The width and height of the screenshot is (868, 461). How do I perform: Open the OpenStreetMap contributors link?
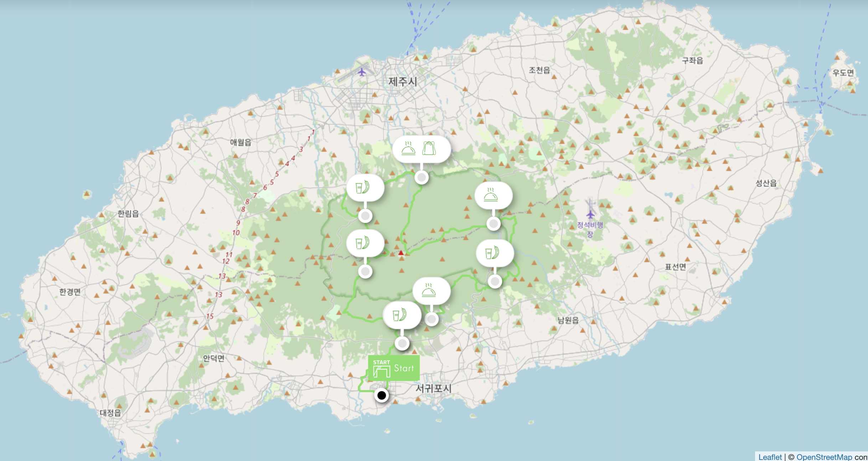point(824,457)
